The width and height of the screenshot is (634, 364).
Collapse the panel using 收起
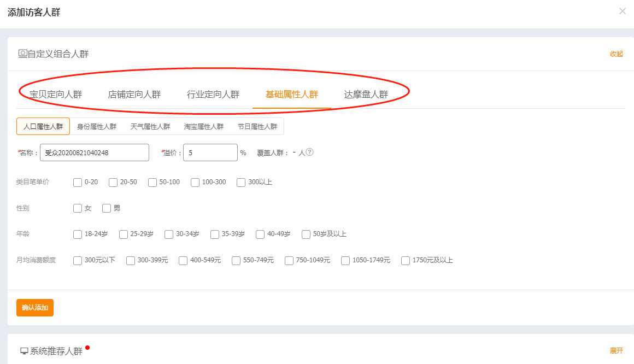point(616,54)
